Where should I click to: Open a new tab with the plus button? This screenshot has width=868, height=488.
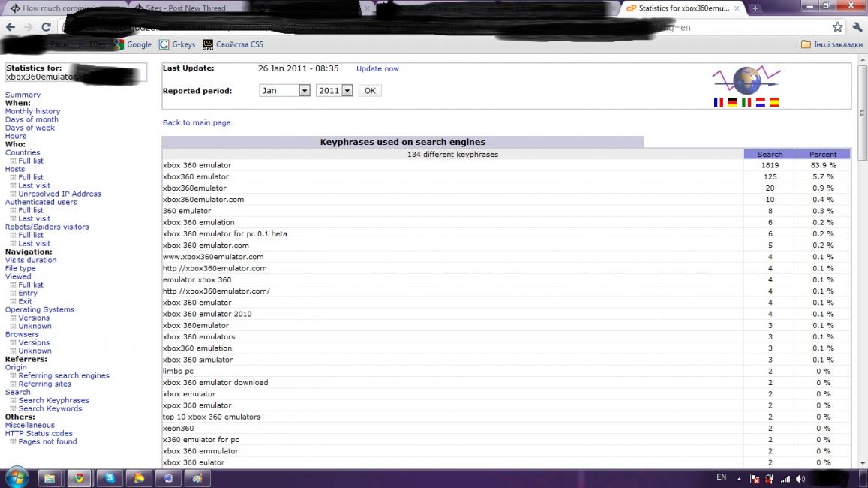coord(755,8)
